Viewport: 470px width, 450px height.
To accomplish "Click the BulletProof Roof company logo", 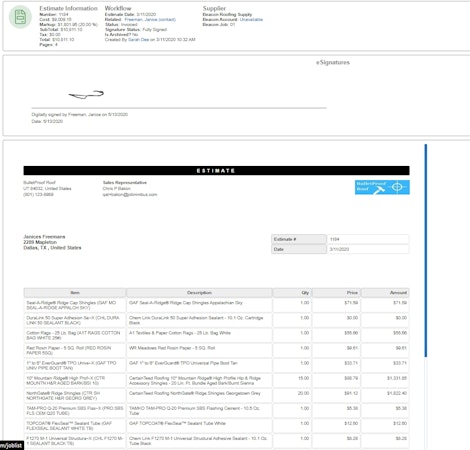I will pos(382,187).
